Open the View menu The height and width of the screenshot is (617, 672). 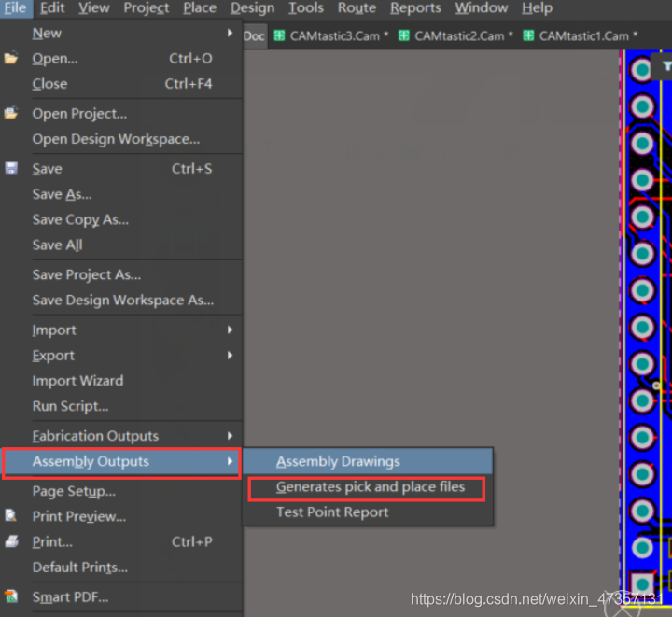(x=94, y=7)
